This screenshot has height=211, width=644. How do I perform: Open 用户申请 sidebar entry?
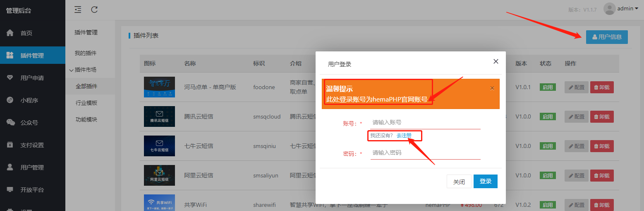33,78
